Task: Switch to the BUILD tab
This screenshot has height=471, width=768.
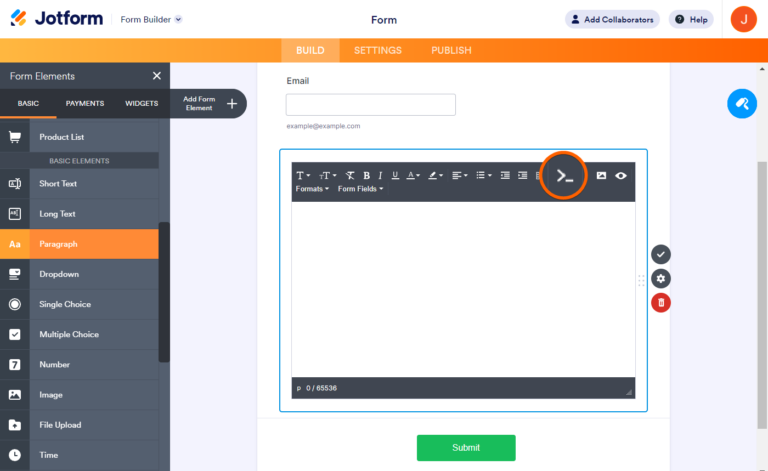Action: (310, 50)
